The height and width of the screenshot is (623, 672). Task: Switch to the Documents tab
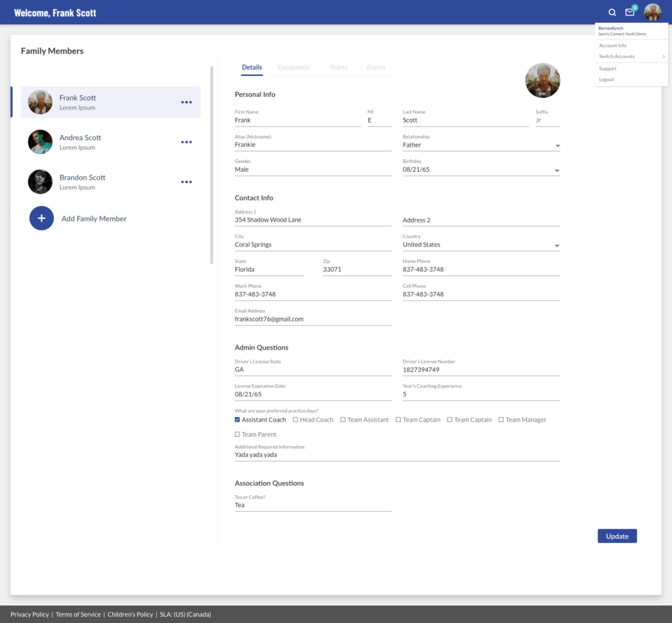(293, 68)
